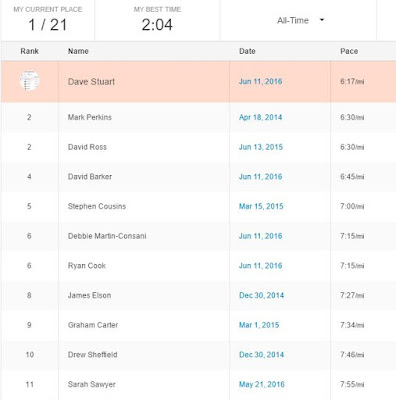Open Dave Stuart's Jun 11, 2016 activity

click(260, 81)
